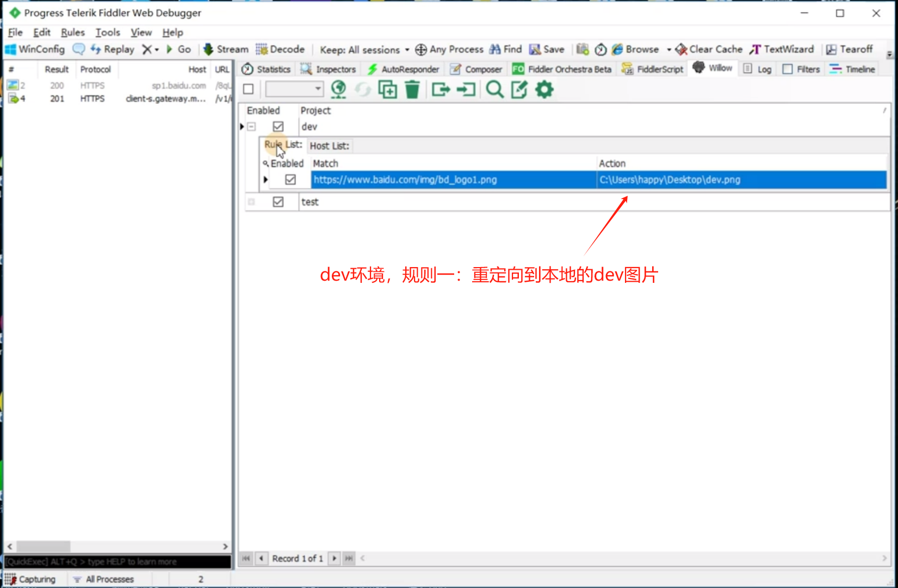This screenshot has width=898, height=588.
Task: Click All Processes filter in status bar
Action: click(x=103, y=579)
